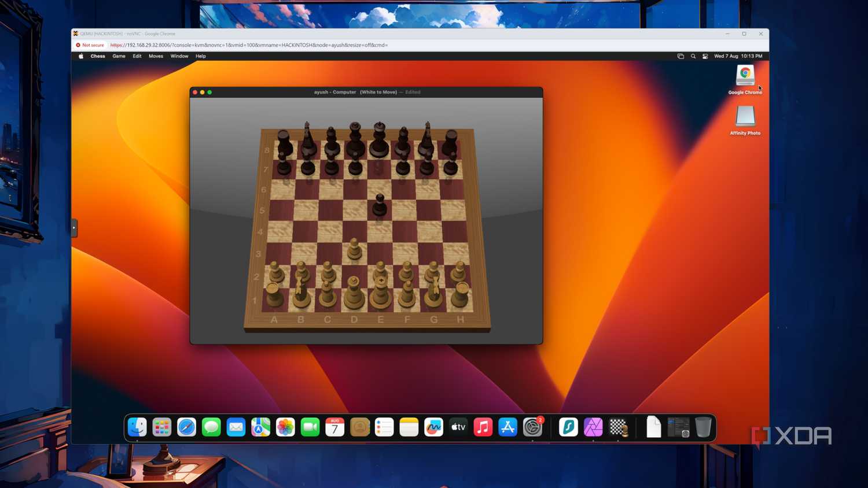Screen dimensions: 868x488
Task: Open the Window menu
Action: (x=179, y=56)
